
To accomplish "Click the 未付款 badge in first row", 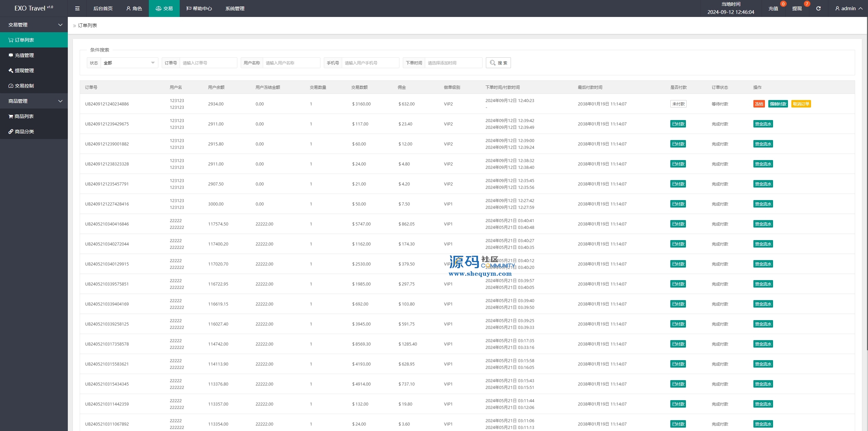I will coord(678,104).
